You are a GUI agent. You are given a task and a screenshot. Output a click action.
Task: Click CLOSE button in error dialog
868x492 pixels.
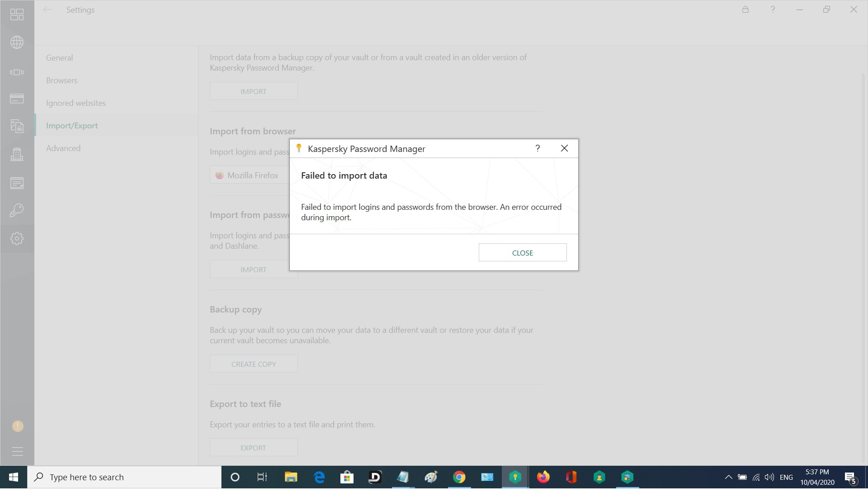pyautogui.click(x=523, y=253)
